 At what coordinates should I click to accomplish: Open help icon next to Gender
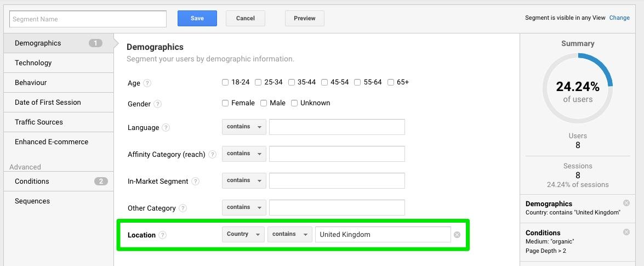click(158, 104)
